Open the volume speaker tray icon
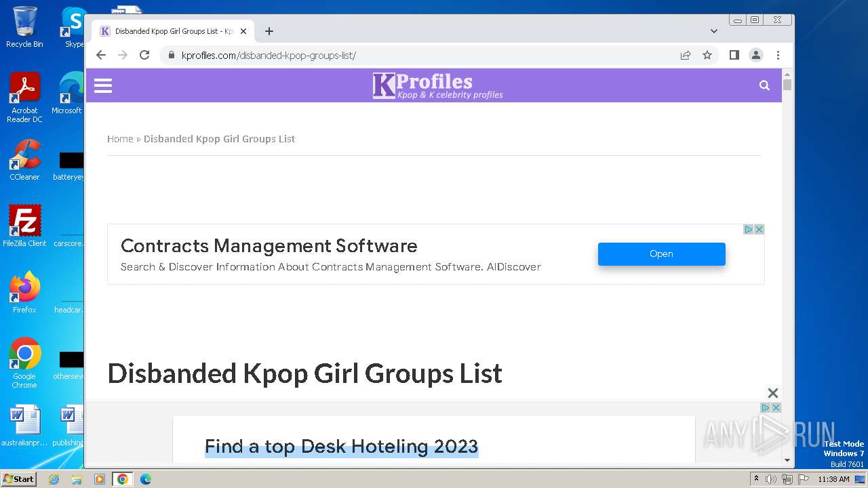Image resolution: width=868 pixels, height=488 pixels. pyautogui.click(x=771, y=479)
